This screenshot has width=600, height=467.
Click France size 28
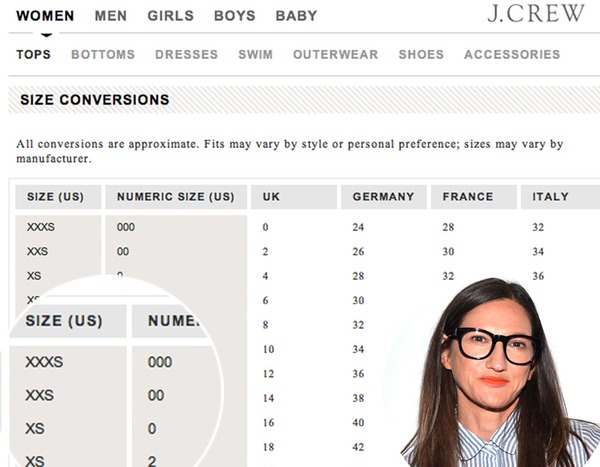click(x=448, y=227)
